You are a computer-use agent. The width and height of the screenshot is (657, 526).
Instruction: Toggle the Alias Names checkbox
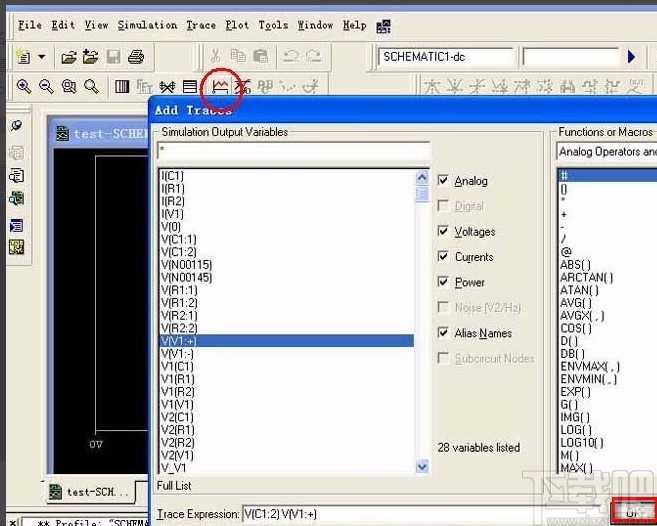pyautogui.click(x=444, y=333)
